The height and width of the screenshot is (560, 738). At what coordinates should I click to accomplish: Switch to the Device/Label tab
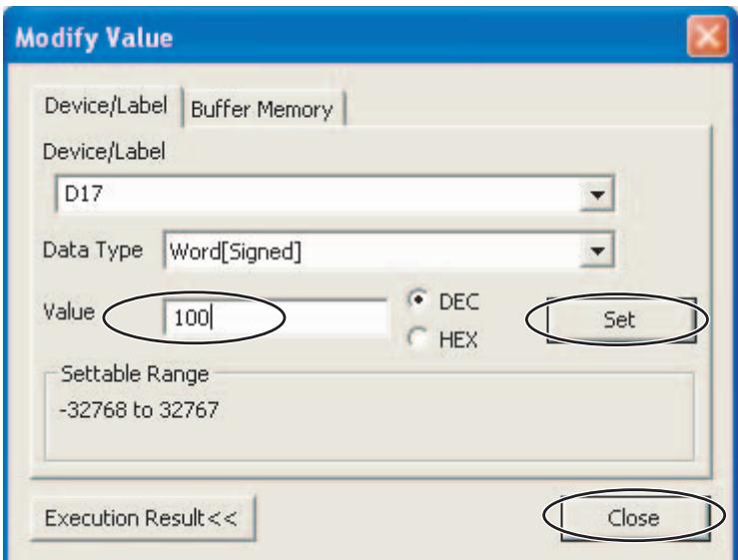click(x=107, y=106)
